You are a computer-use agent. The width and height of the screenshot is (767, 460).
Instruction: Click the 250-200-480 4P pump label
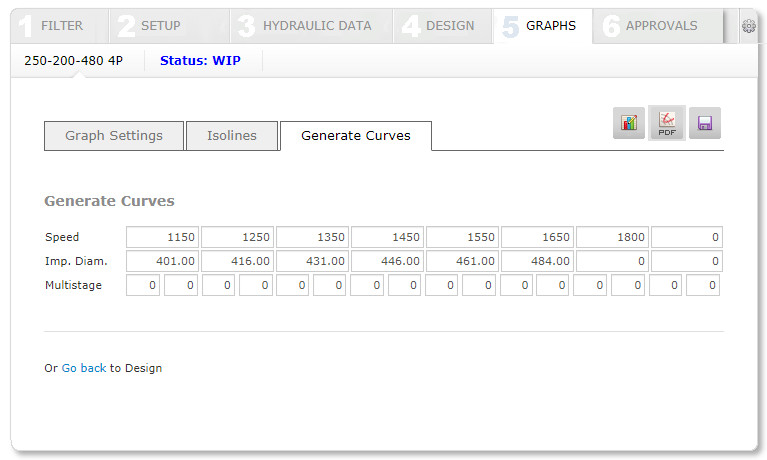pyautogui.click(x=76, y=60)
